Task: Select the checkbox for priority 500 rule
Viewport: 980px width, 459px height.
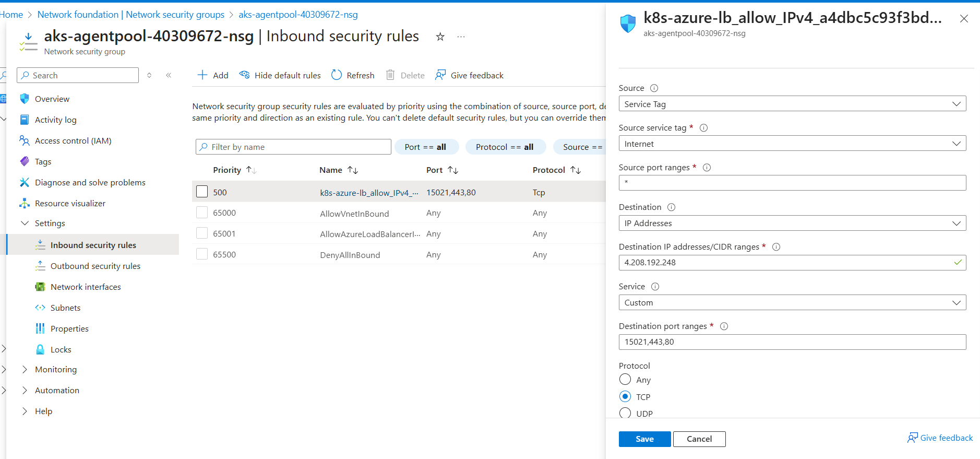Action: coord(202,192)
